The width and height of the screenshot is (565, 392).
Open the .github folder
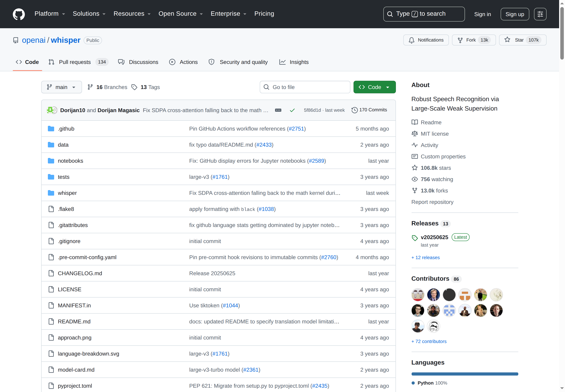point(66,129)
